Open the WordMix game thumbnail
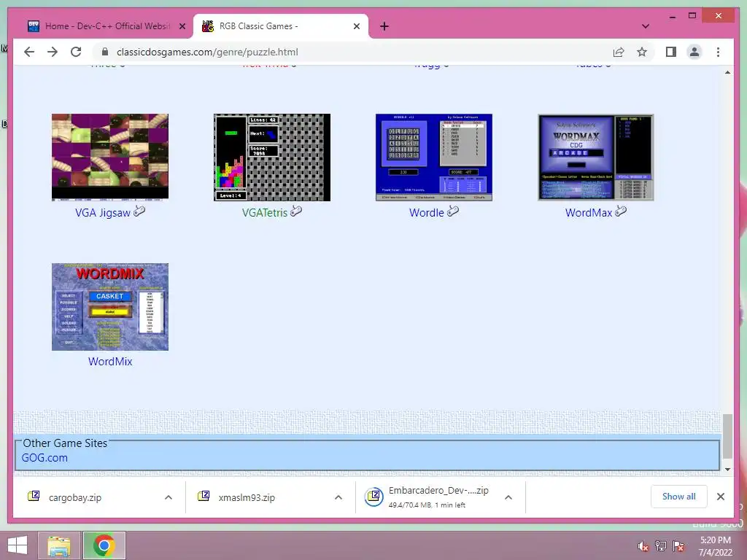 pos(110,307)
